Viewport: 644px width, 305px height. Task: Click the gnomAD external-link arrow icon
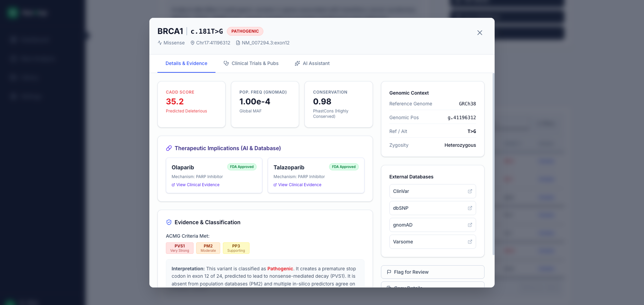[470, 225]
